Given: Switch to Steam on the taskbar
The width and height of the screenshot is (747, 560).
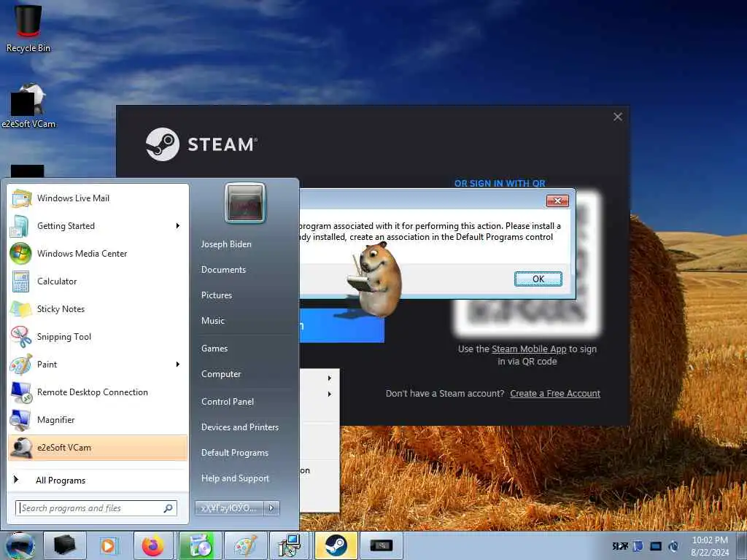Looking at the screenshot, I should (336, 545).
